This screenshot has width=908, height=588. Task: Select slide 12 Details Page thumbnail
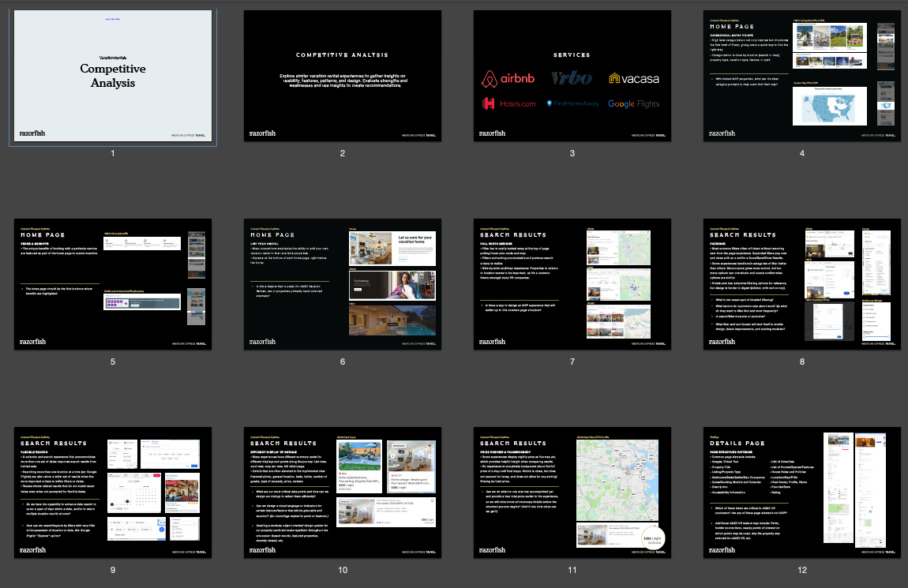point(802,492)
